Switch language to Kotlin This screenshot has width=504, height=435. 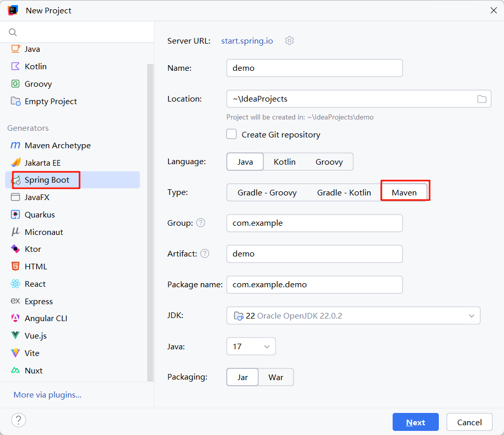point(284,162)
